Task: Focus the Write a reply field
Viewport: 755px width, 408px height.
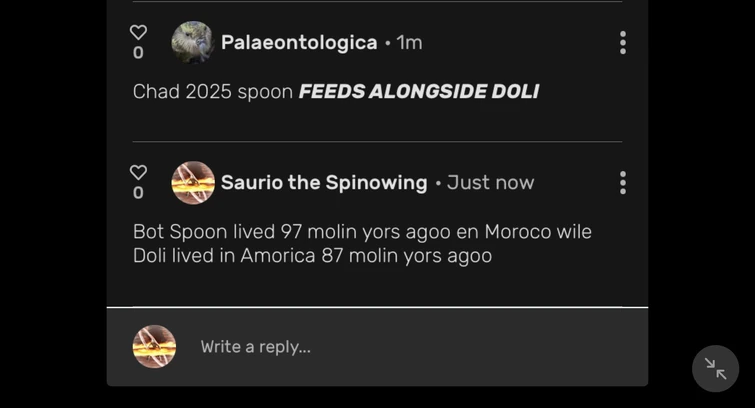Action: tap(409, 346)
